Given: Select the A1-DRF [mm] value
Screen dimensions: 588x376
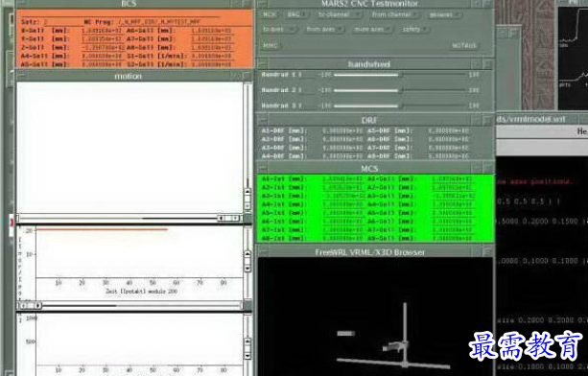Looking at the screenshot, I should point(342,131).
